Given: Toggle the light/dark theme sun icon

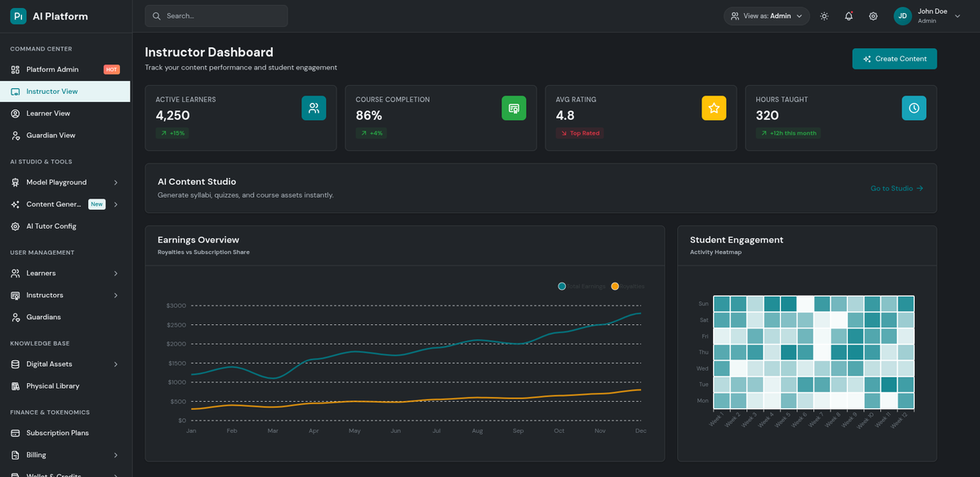Looking at the screenshot, I should point(824,16).
